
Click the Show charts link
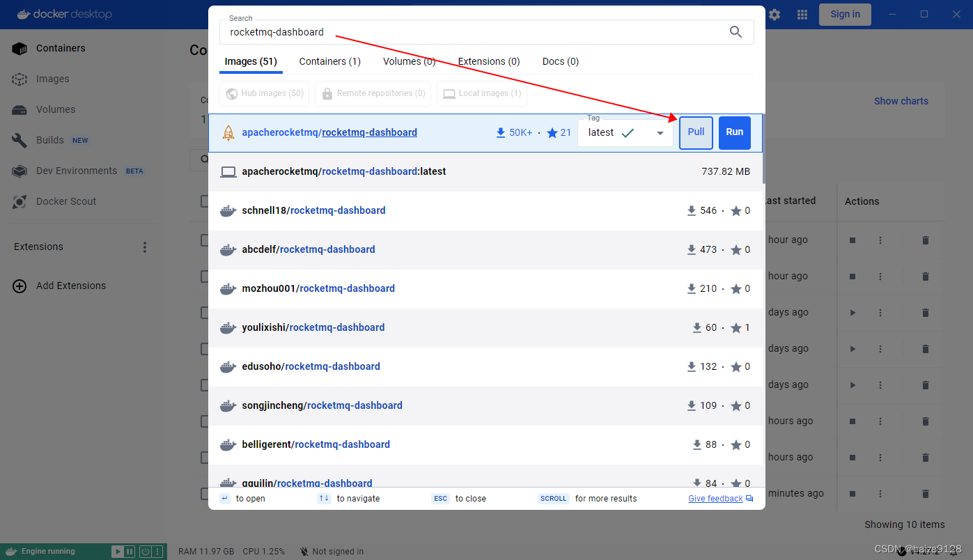click(901, 101)
